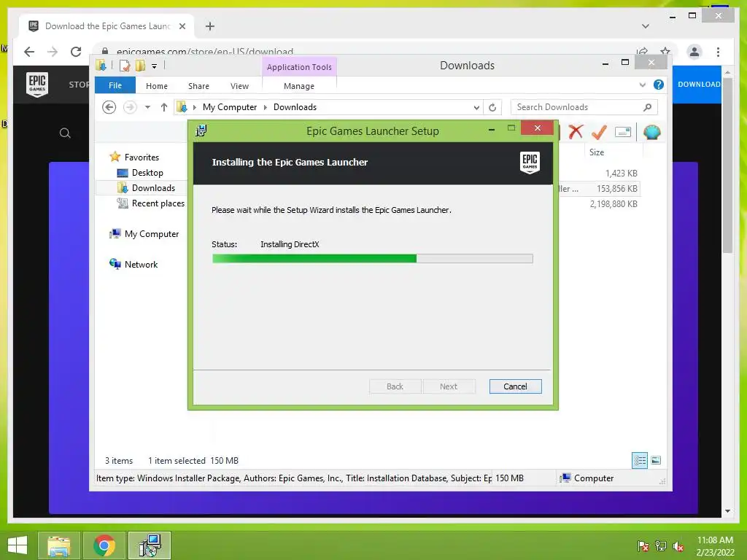Click the blue globe toolbar icon
747x560 pixels.
(651, 132)
